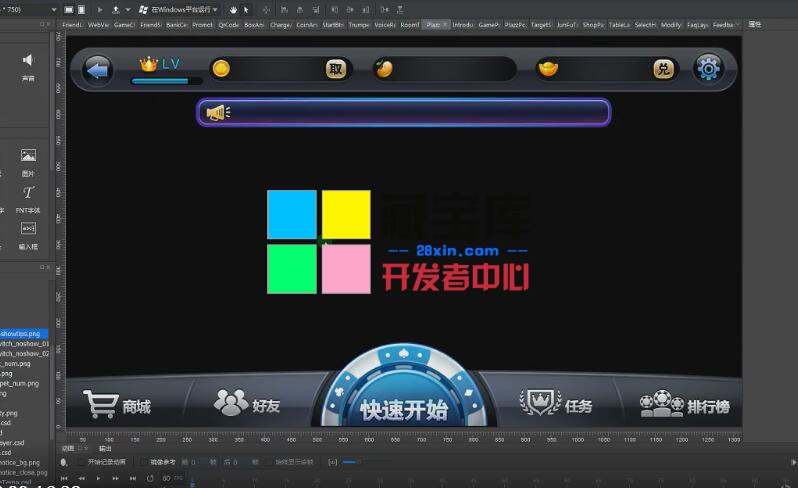
Task: Select the gold ingot icon in the canvas
Action: click(x=548, y=68)
